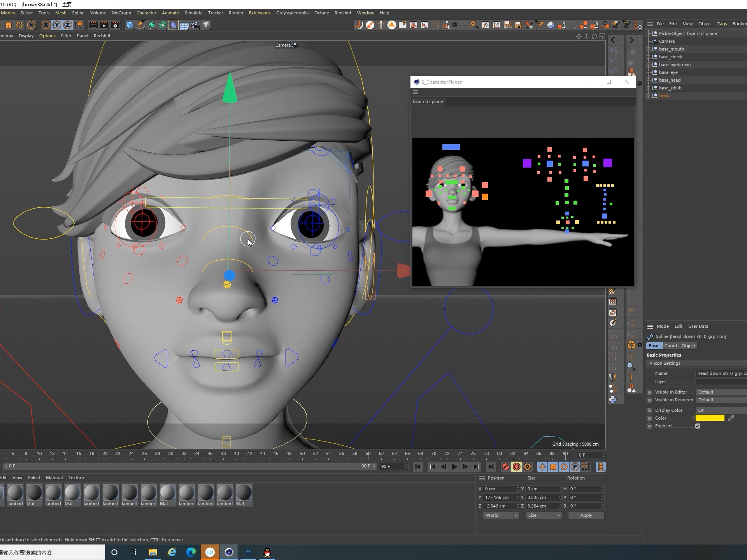Open the Edit Render Settings icon
747x560 pixels.
pyautogui.click(x=115, y=25)
